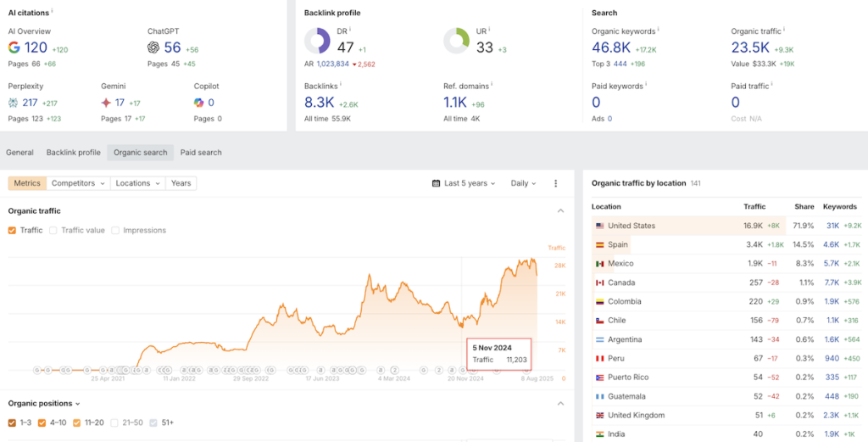This screenshot has height=442, width=868.
Task: Click the Gemini star icon
Action: (106, 103)
